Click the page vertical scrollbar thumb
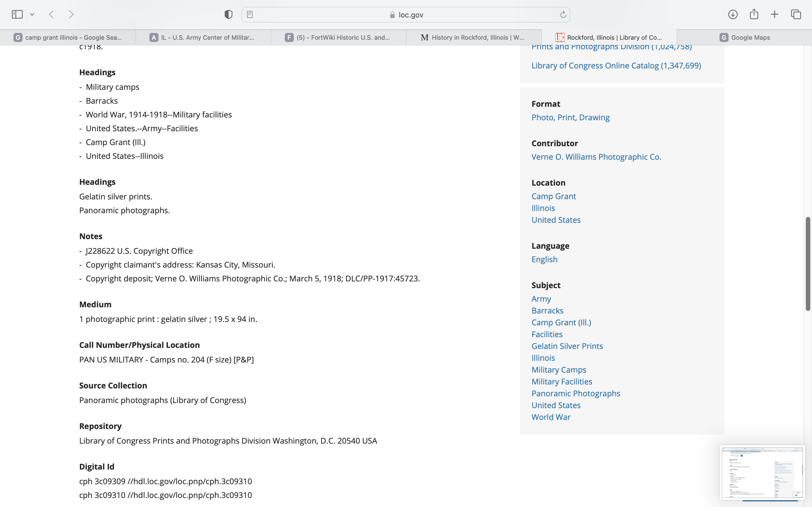Viewport: 812px width, 507px height. (x=808, y=264)
